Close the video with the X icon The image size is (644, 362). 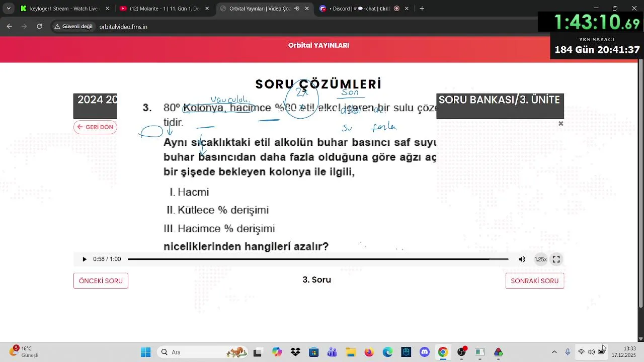click(560, 124)
